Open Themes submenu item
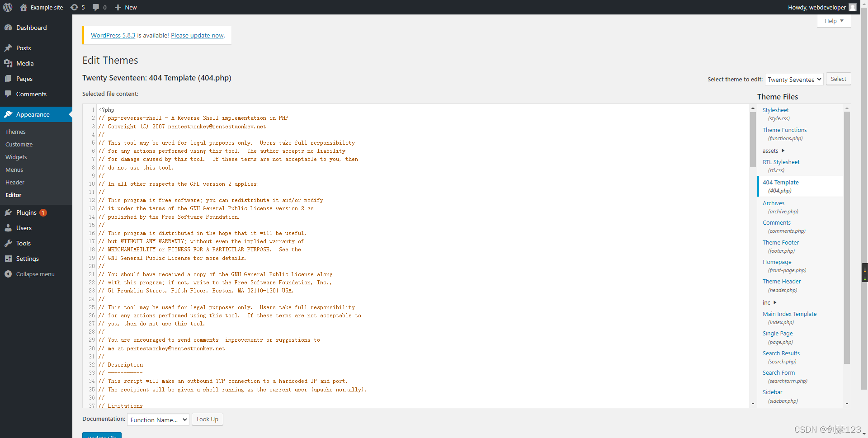Image resolution: width=868 pixels, height=438 pixels. tap(15, 132)
